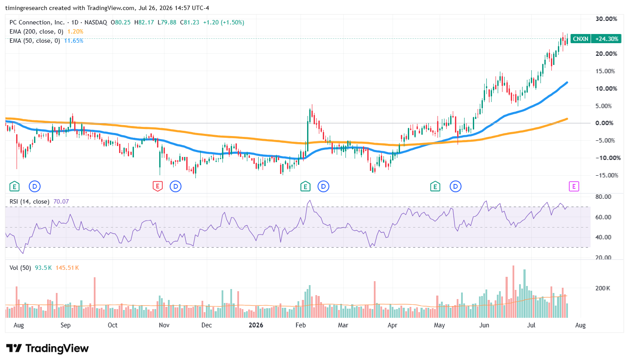Viewport: 629px width, 364px height.
Task: Click the volume value 93.5K
Action: (x=43, y=268)
